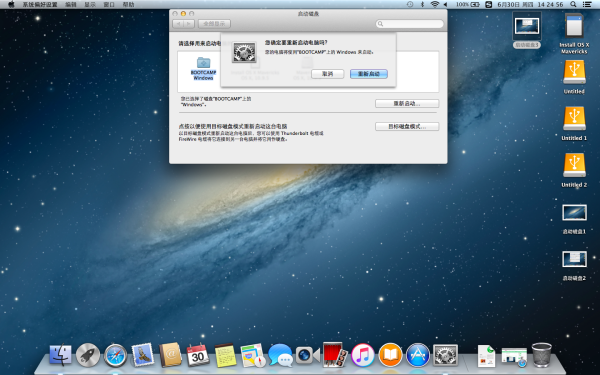The width and height of the screenshot is (600, 375).
Task: Open Notes from the Dock
Action: [x=225, y=355]
